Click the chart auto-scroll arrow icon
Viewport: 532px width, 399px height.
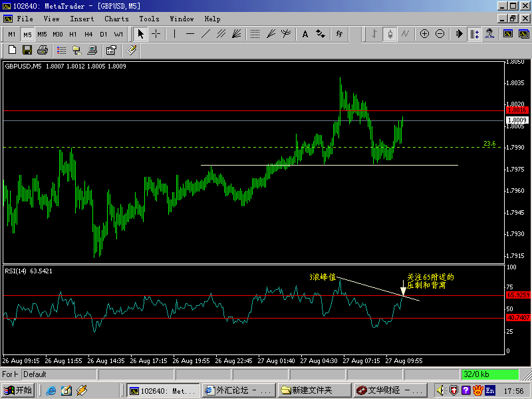459,34
